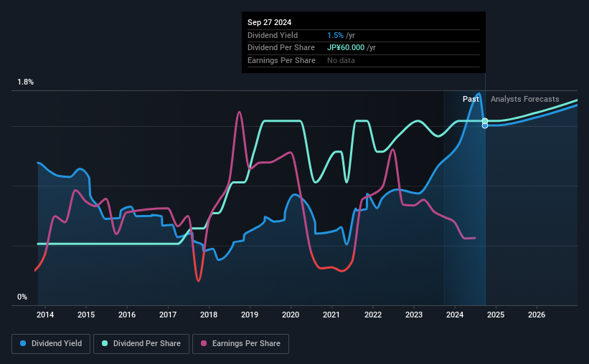Viewport: 589px width, 364px height.
Task: Click the 2026 x-axis label
Action: pos(537,315)
